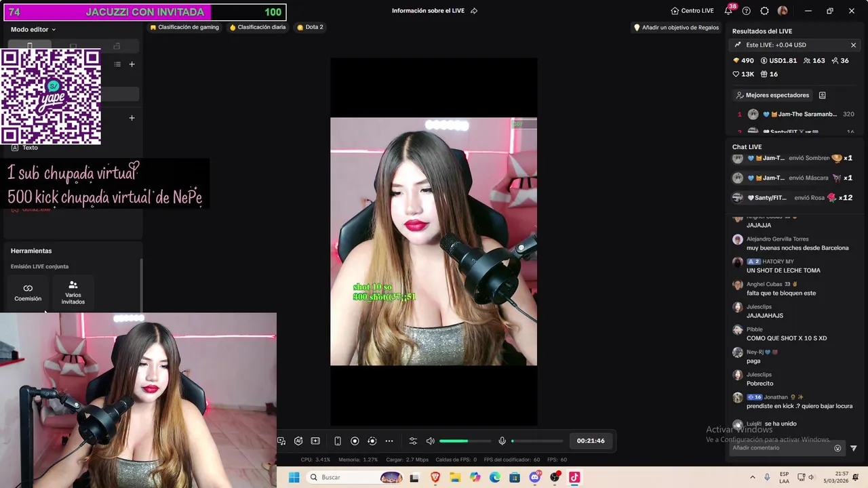Select the landscape layout tab
This screenshot has height=488, width=868.
coord(73,46)
